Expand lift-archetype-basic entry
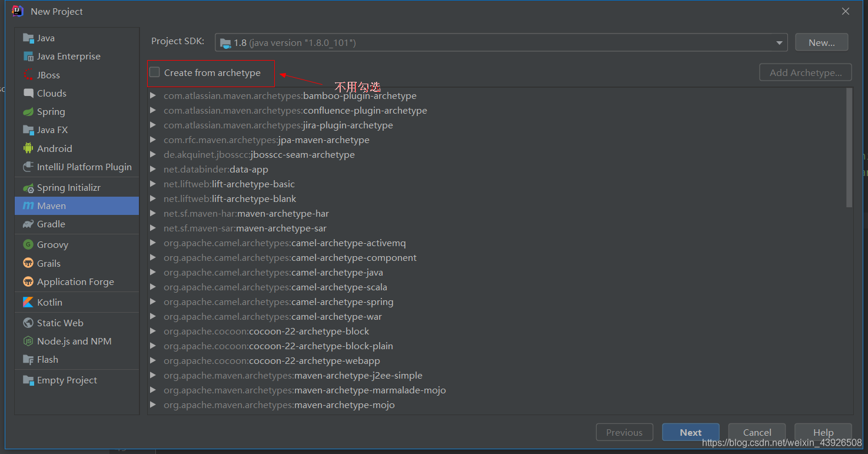 [x=153, y=184]
